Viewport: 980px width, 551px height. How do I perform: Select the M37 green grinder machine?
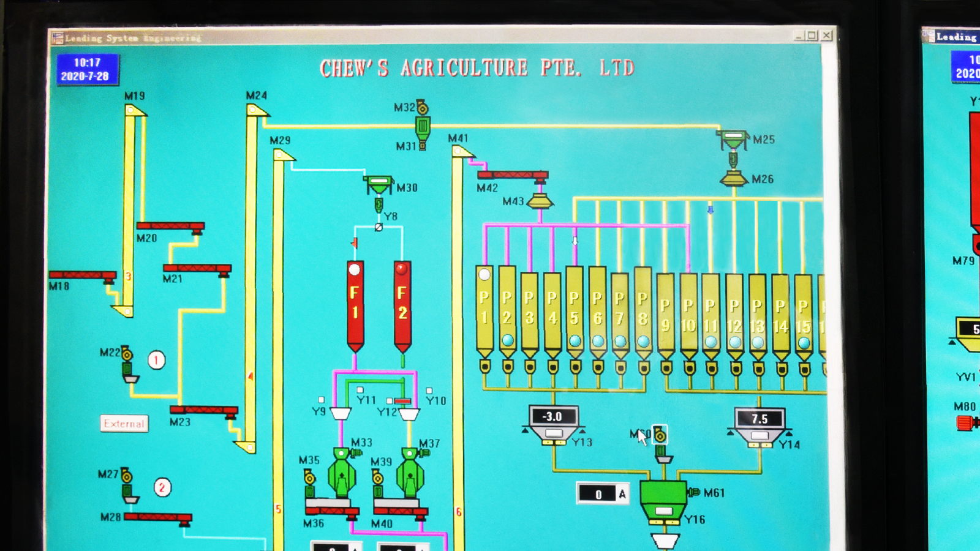pyautogui.click(x=410, y=473)
